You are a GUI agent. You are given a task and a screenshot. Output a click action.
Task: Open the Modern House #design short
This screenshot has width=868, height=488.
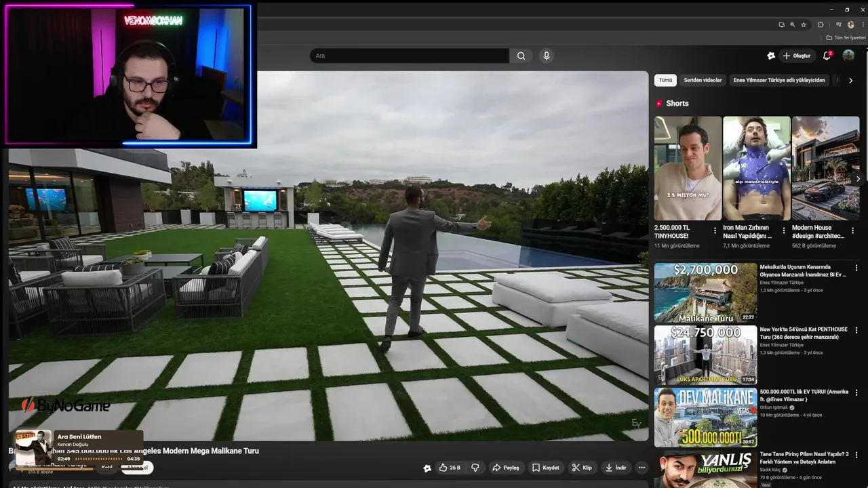pos(825,168)
